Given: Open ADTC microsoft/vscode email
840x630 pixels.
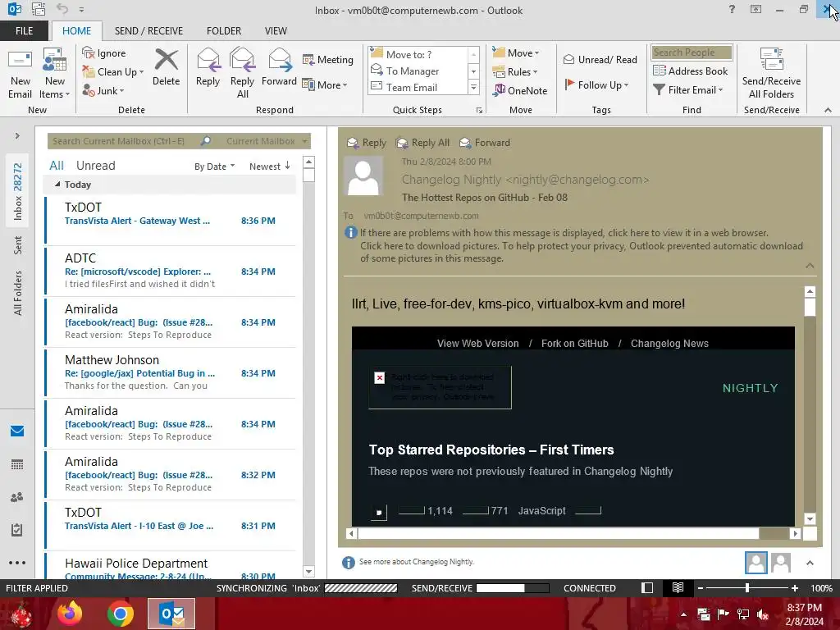Looking at the screenshot, I should [171, 271].
